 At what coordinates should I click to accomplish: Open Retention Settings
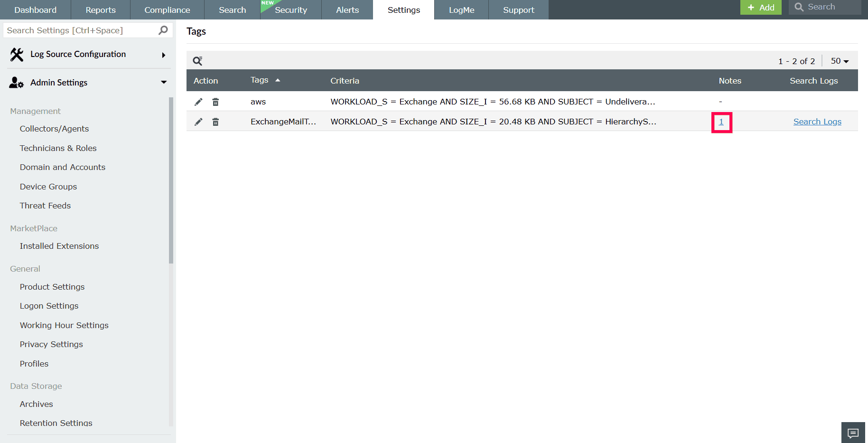(x=56, y=423)
